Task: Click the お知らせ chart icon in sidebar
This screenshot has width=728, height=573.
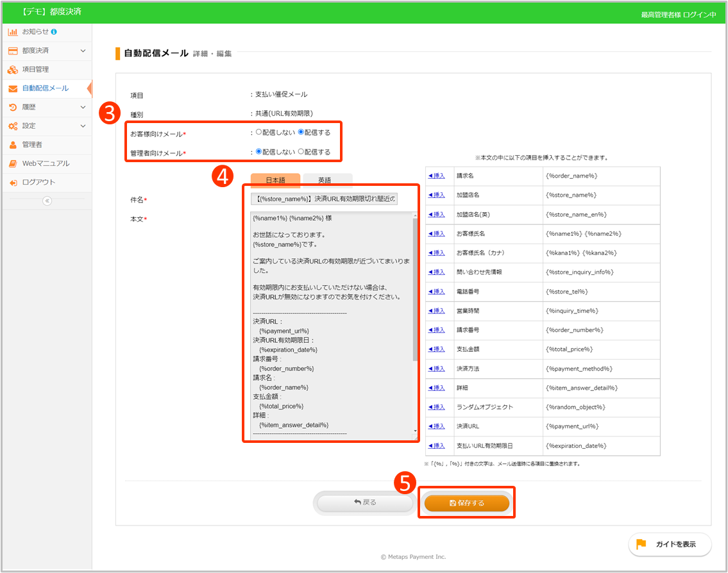Action: coord(13,31)
